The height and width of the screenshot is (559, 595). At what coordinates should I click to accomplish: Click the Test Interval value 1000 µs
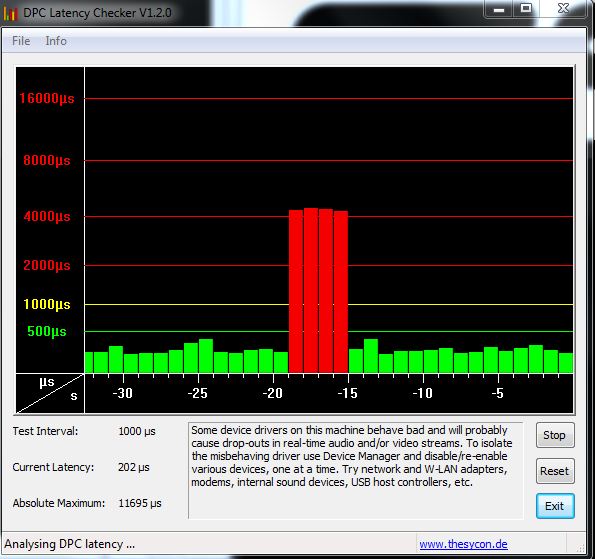point(137,431)
